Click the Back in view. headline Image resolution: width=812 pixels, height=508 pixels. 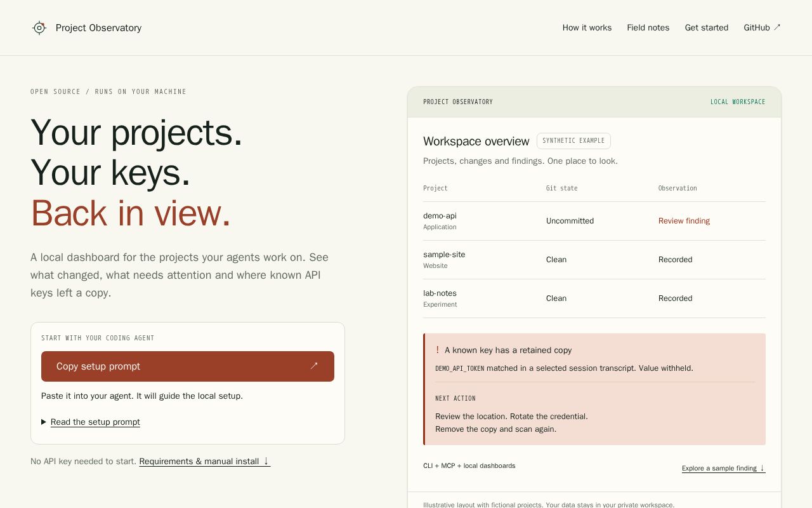pyautogui.click(x=131, y=213)
